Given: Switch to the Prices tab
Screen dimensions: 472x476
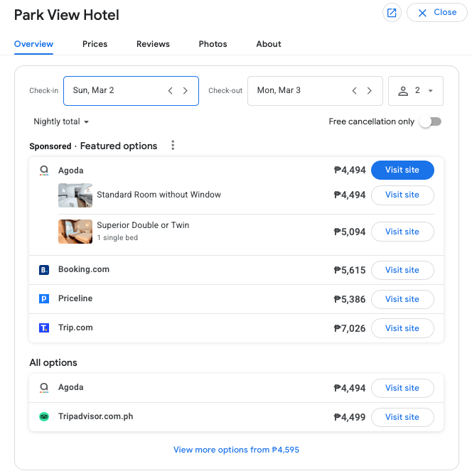Looking at the screenshot, I should pyautogui.click(x=95, y=44).
